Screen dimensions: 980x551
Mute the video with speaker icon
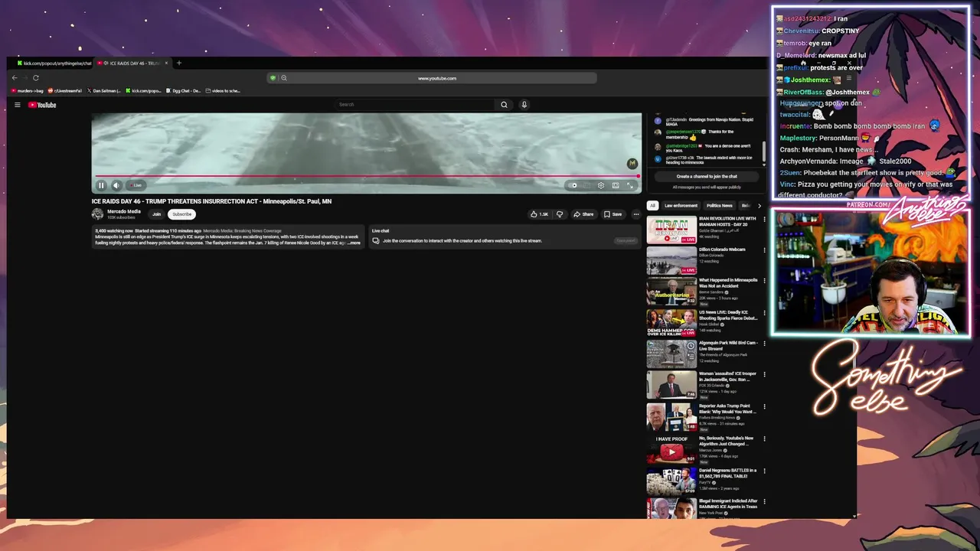pos(116,185)
